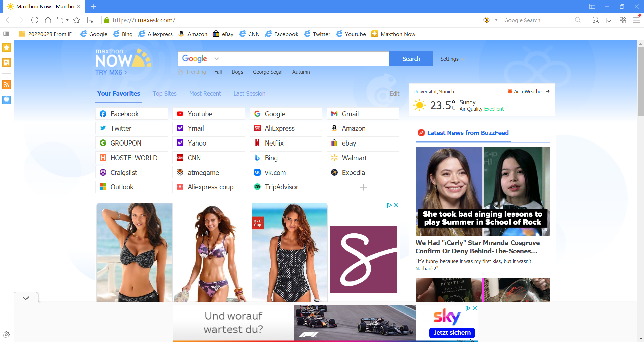Click the main page search input field

coord(305,59)
